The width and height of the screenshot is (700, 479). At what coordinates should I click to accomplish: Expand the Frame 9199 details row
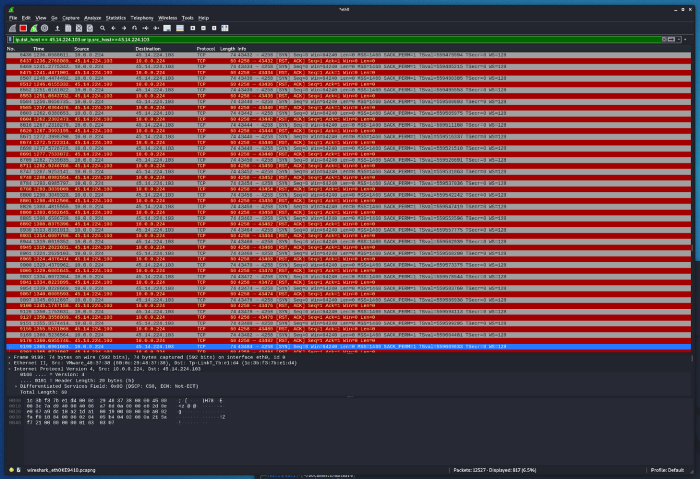[x=9, y=357]
